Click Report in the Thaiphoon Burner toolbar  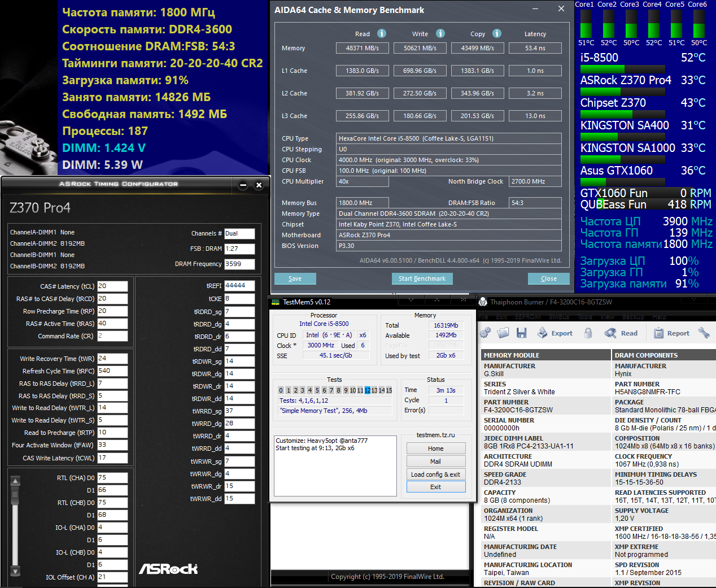coord(672,333)
